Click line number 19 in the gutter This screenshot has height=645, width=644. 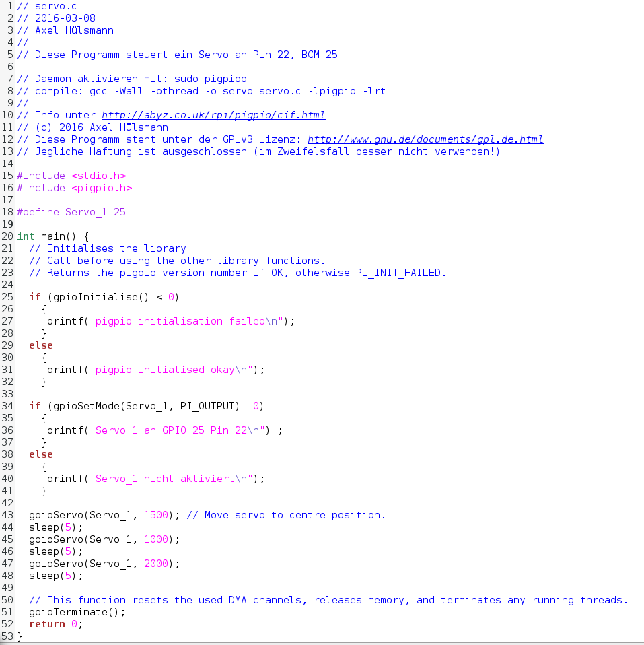point(7,224)
